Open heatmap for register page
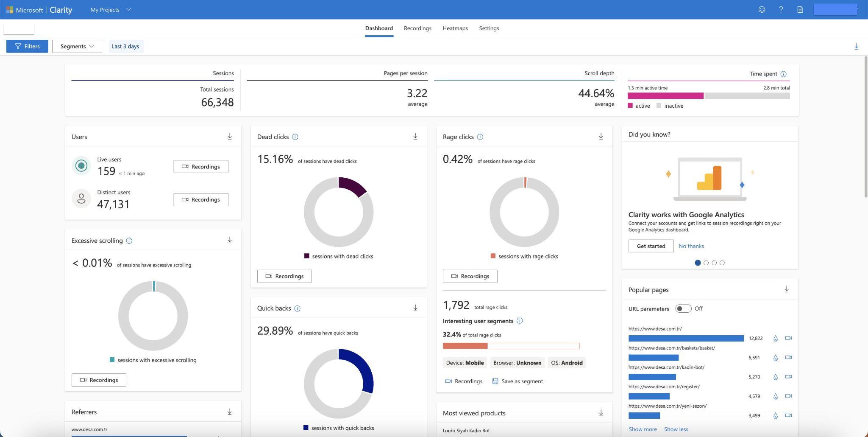This screenshot has width=868, height=437. pyautogui.click(x=775, y=396)
